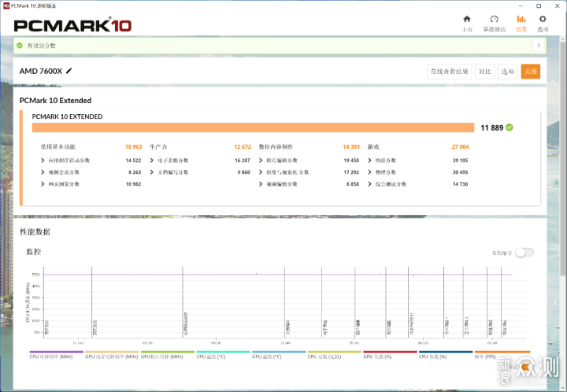The image size is (567, 392).
Task: Click the green checkmark beside 11 889
Action: pos(510,128)
